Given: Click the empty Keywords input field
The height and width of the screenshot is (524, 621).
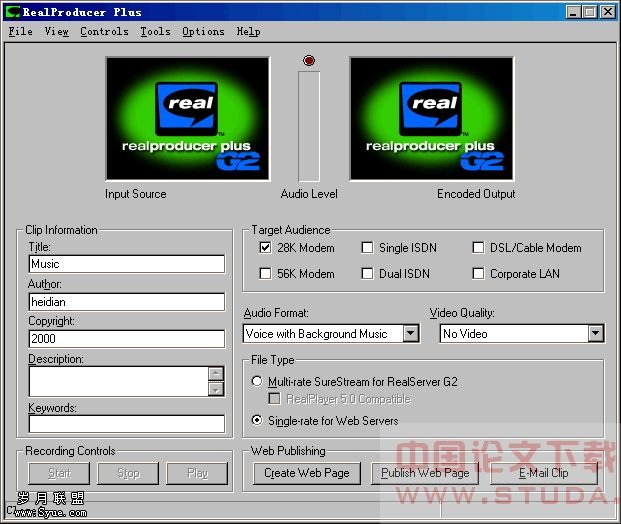Looking at the screenshot, I should pos(127,424).
